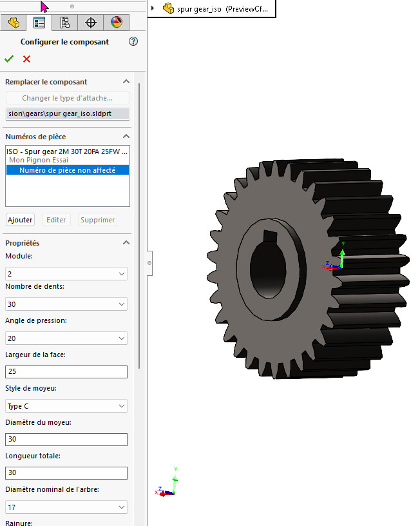This screenshot has width=420, height=526.
Task: Collapse the Numéros de pièce section
Action: click(x=126, y=137)
